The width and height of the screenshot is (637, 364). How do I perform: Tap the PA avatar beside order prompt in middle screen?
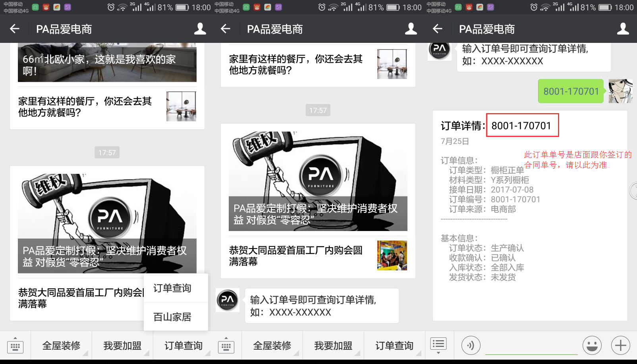tap(228, 300)
